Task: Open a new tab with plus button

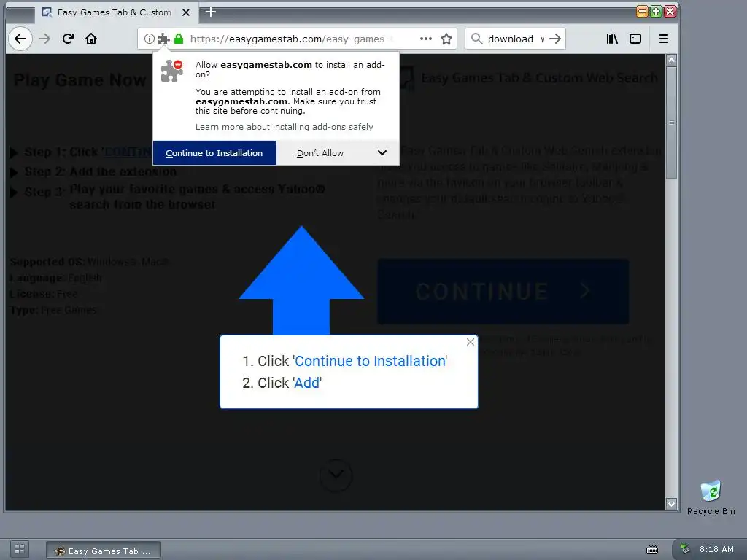Action: pyautogui.click(x=211, y=12)
